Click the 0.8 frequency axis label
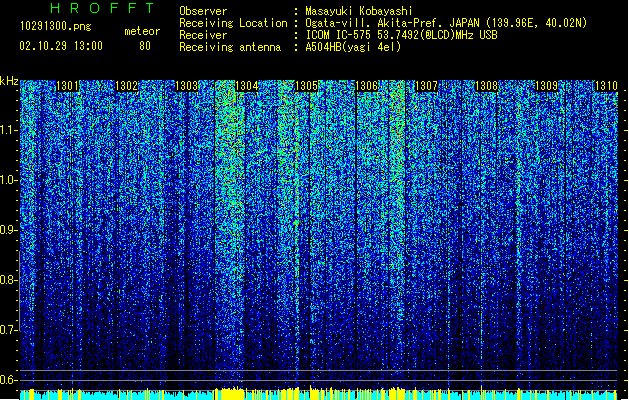Viewport: 629px width, 400px height. coord(8,280)
